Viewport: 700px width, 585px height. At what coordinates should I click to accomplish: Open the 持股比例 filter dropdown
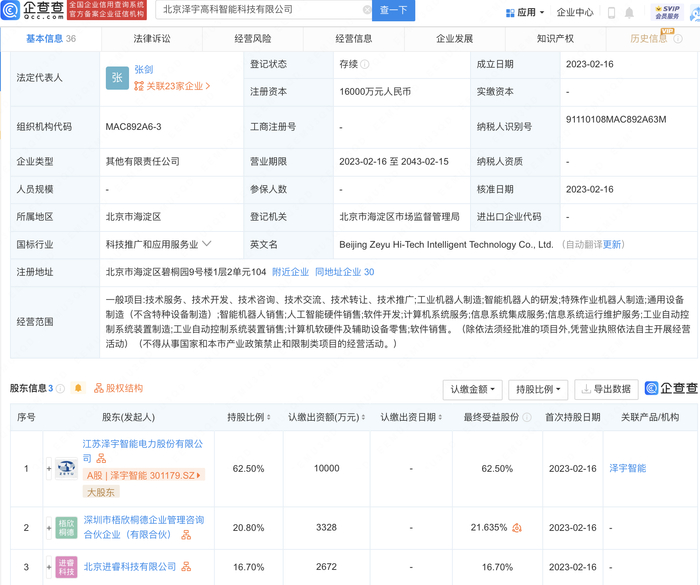tap(538, 389)
